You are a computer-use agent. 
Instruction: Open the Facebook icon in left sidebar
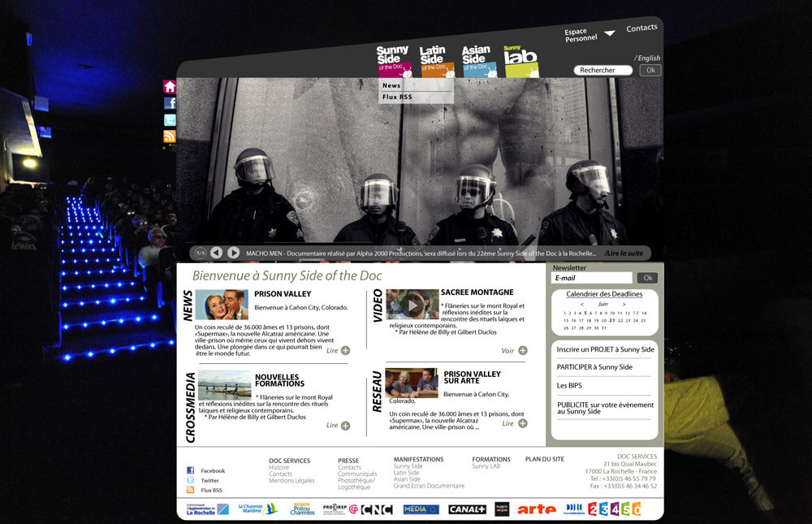coord(170,103)
